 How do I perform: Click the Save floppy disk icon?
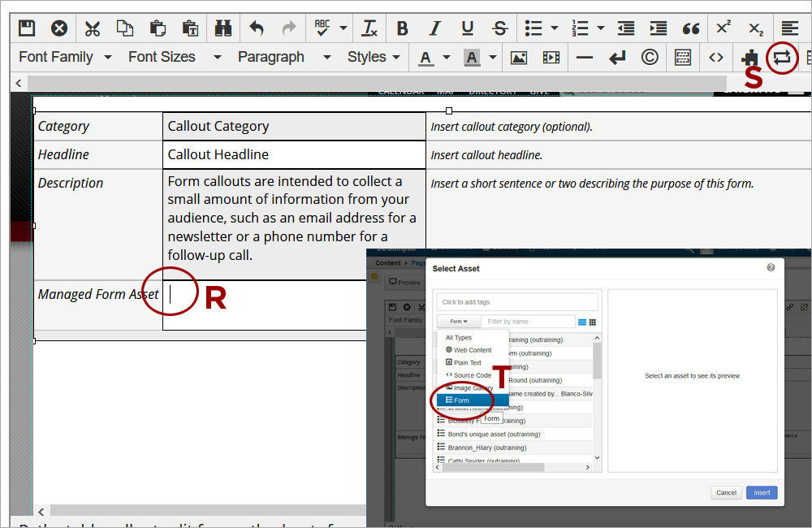tap(27, 28)
